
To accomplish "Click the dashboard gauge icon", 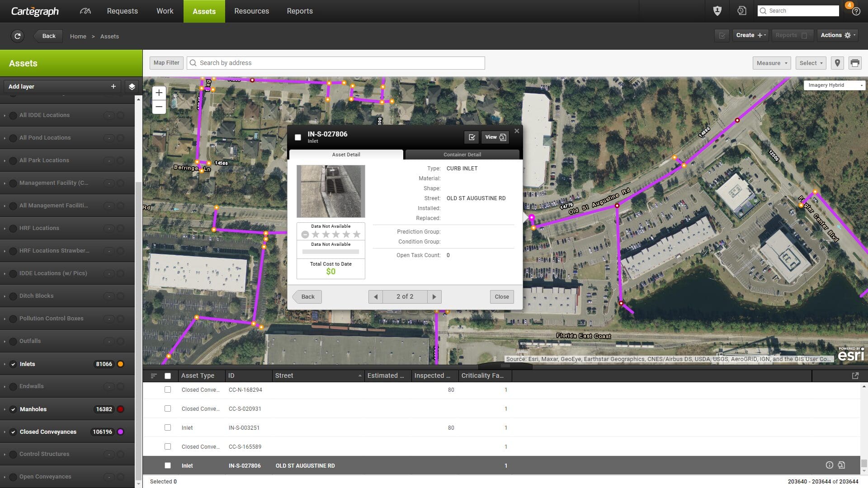I will coord(85,11).
